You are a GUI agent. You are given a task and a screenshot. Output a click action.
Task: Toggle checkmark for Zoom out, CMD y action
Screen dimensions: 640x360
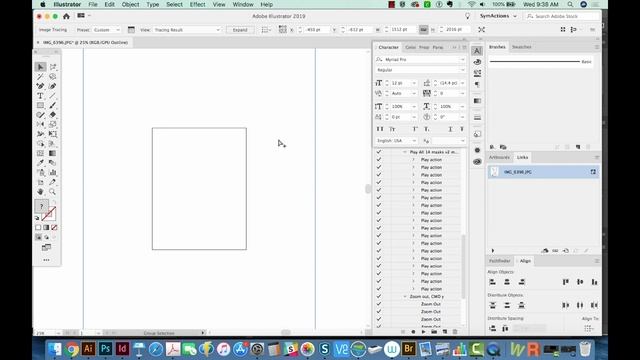[379, 296]
